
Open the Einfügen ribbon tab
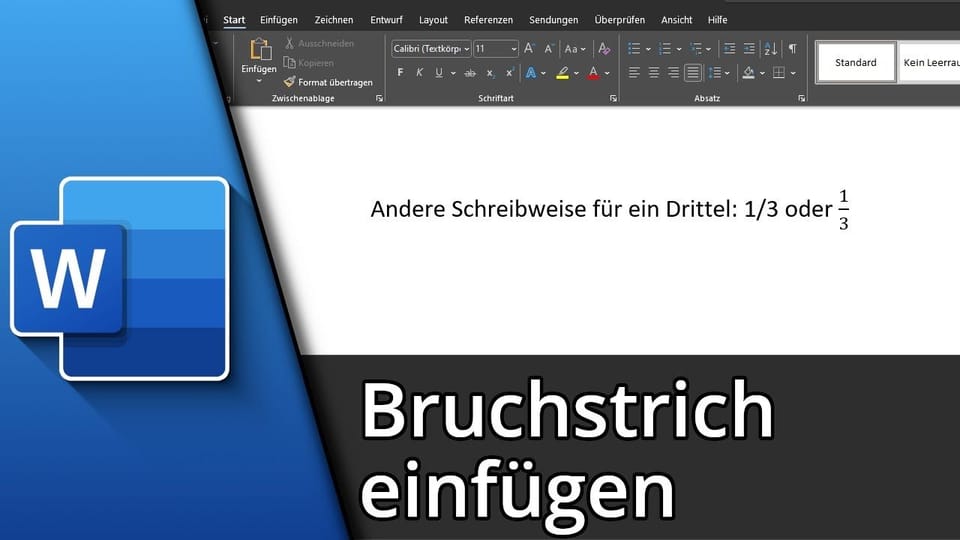point(279,20)
